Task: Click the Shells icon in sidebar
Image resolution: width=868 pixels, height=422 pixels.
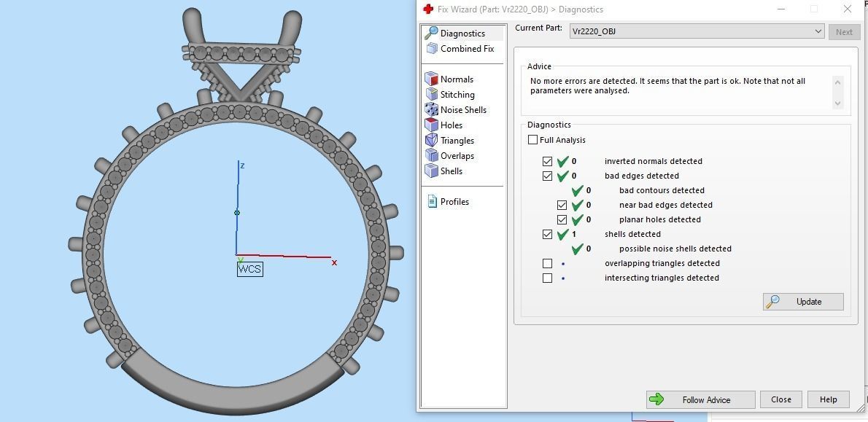Action: click(431, 171)
